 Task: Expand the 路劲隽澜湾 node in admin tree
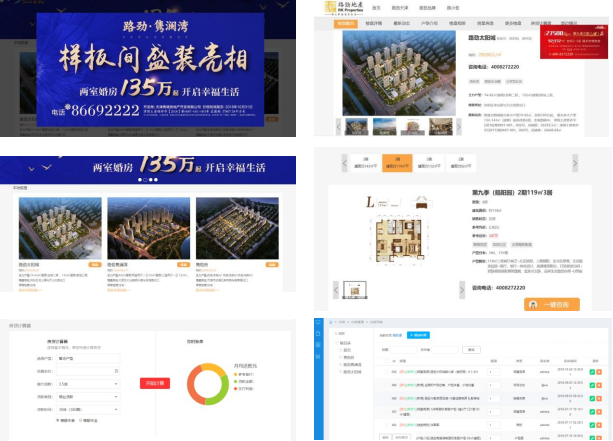[341, 364]
